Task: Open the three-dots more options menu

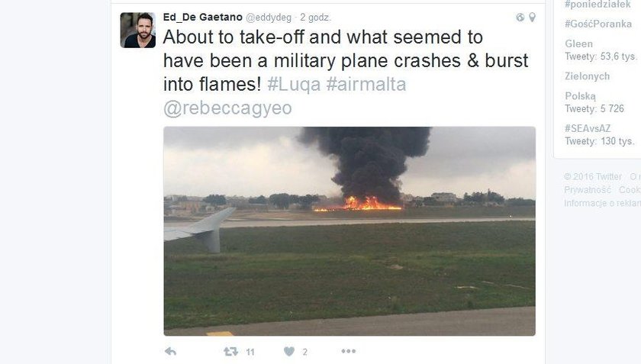Action: pyautogui.click(x=348, y=351)
